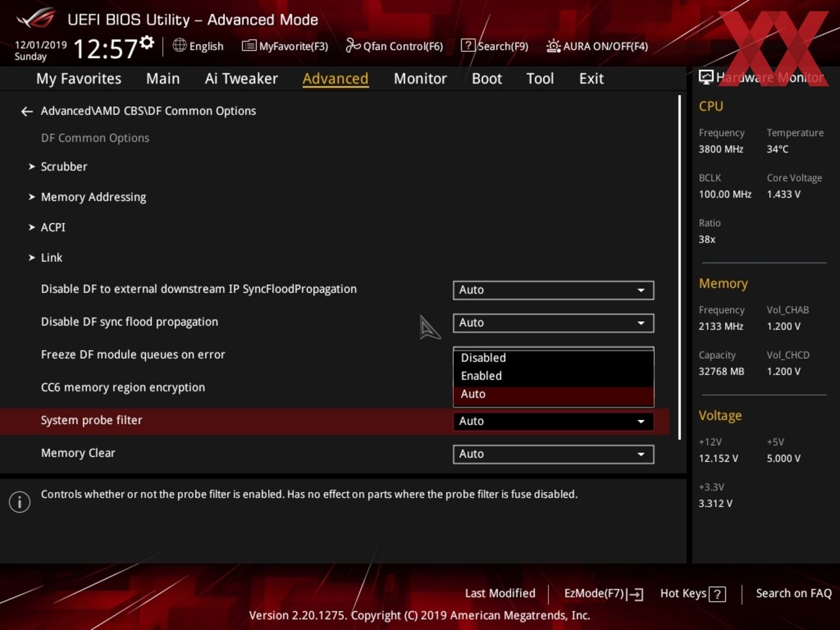Click the CC6 memory region encryption label

coord(123,388)
